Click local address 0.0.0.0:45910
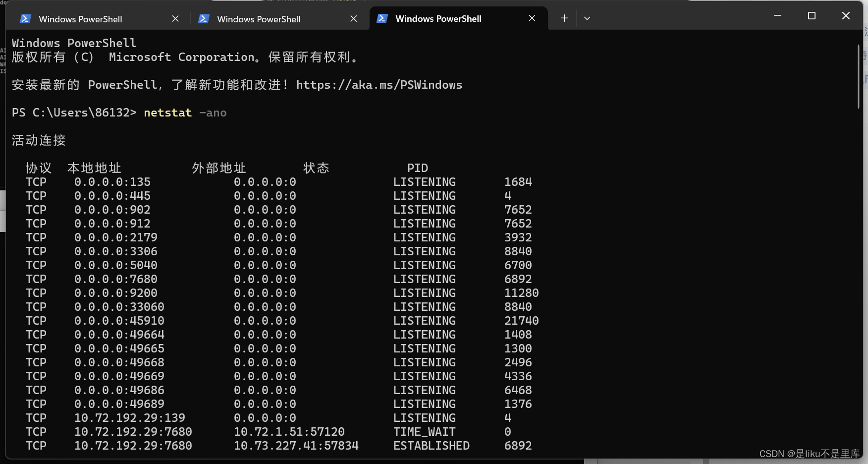The height and width of the screenshot is (464, 868). click(x=119, y=321)
